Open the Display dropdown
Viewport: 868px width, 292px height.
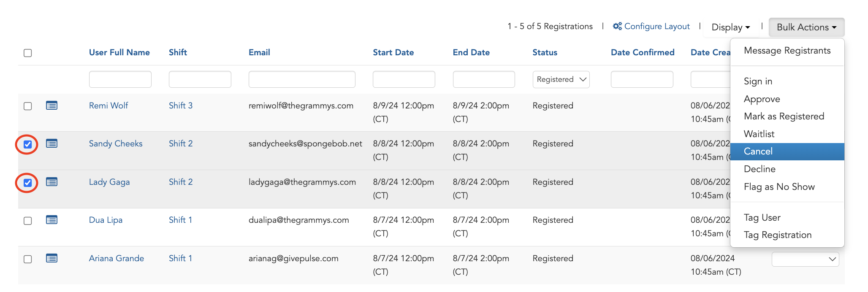tap(730, 27)
